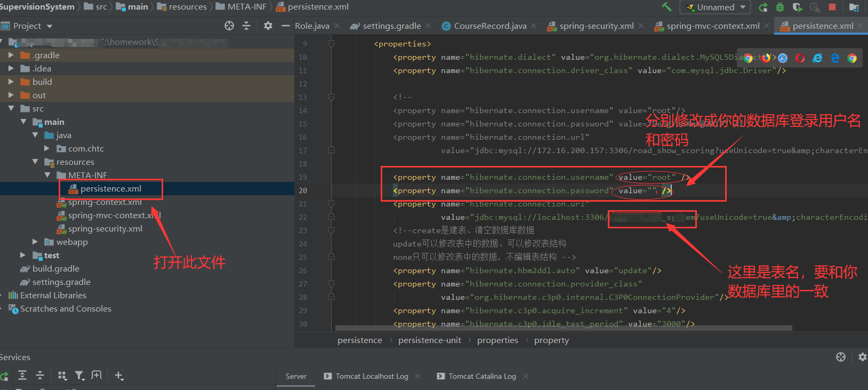
Task: Expand the test folder
Action: tap(23, 255)
